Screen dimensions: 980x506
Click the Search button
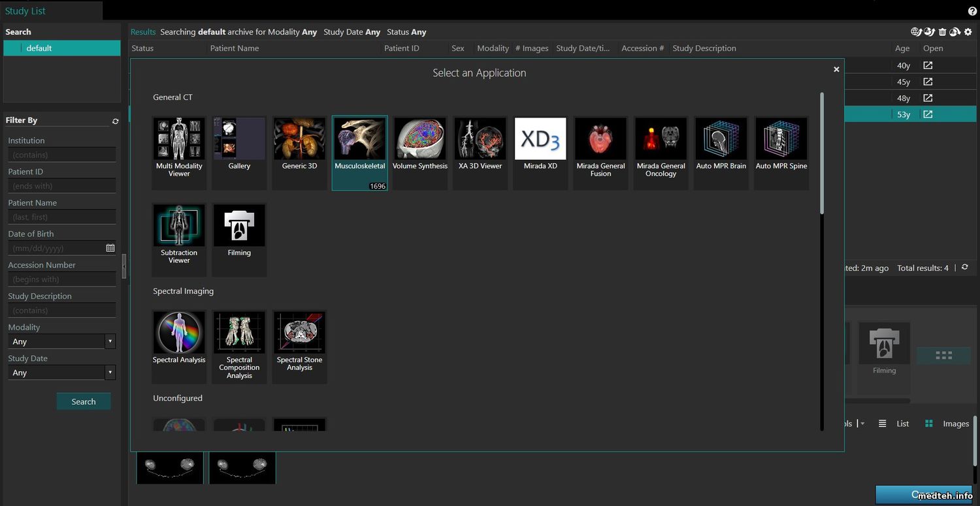point(84,402)
